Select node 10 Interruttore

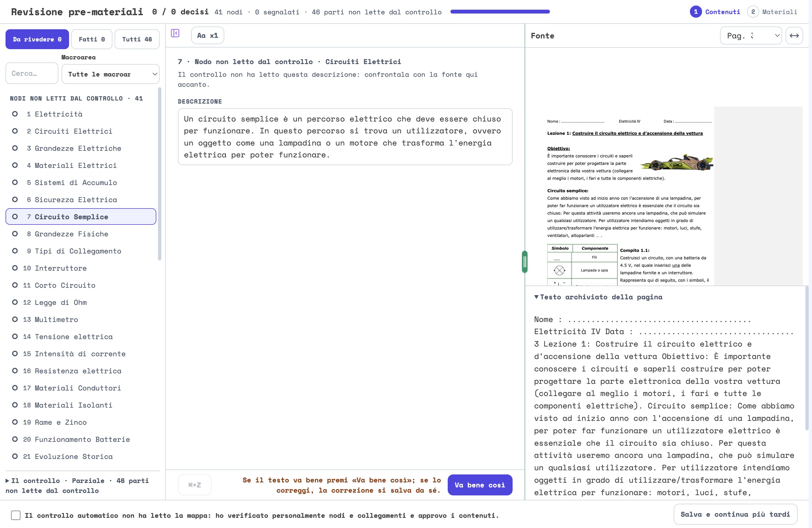[x=81, y=268]
